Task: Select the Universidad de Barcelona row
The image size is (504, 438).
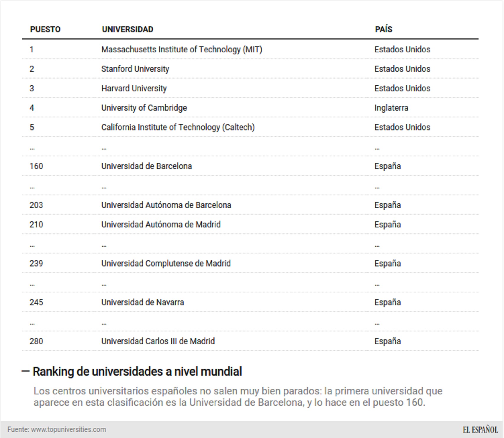Action: (x=147, y=166)
